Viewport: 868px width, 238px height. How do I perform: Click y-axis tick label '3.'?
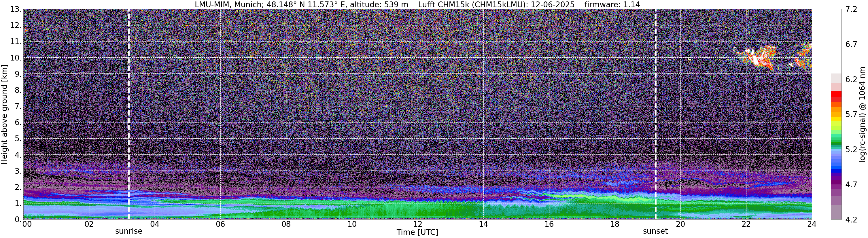[x=18, y=171]
